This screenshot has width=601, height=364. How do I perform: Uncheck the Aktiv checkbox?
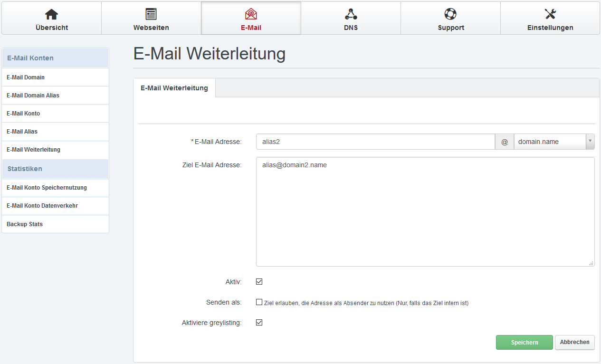pyautogui.click(x=259, y=282)
